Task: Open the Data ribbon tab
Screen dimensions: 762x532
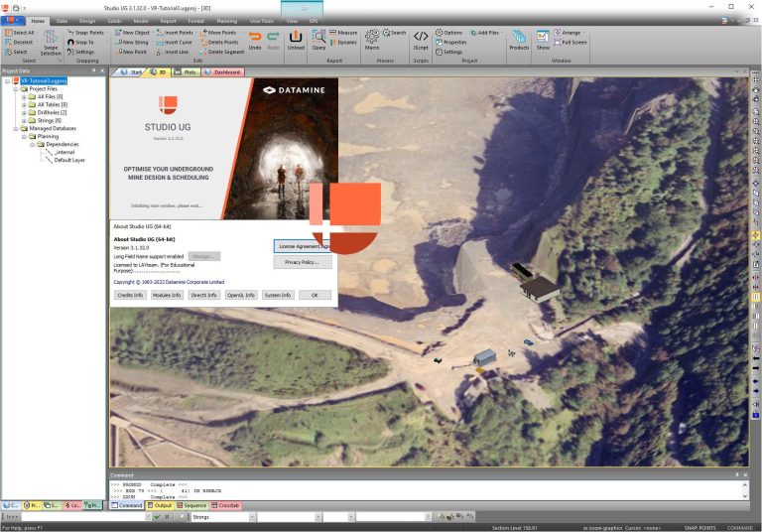Action: point(62,21)
